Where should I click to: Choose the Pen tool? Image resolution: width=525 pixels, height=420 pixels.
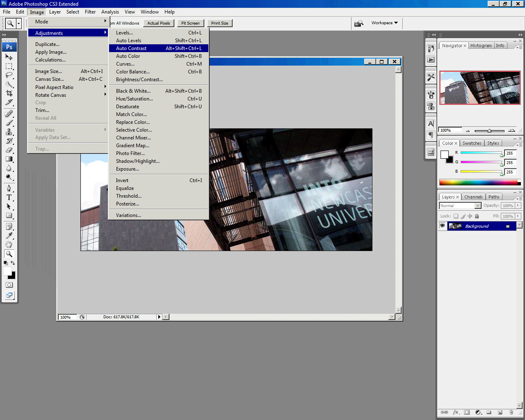click(9, 188)
